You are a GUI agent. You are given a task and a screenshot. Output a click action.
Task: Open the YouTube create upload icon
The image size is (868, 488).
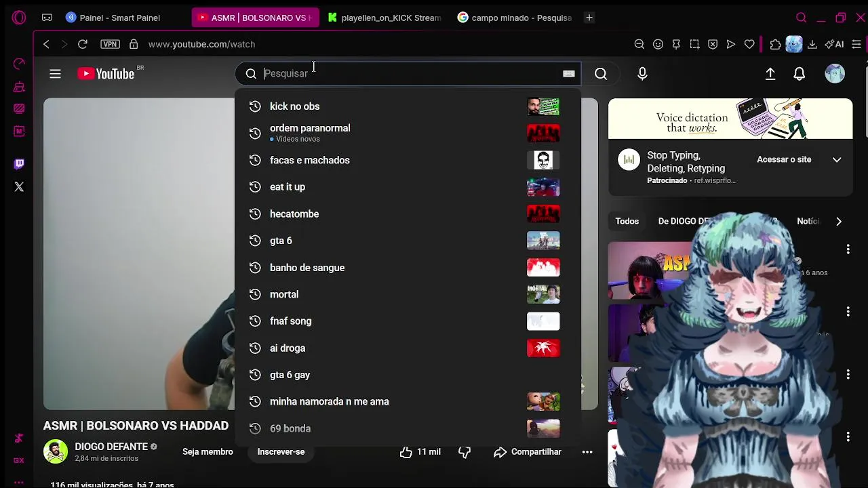[770, 74]
